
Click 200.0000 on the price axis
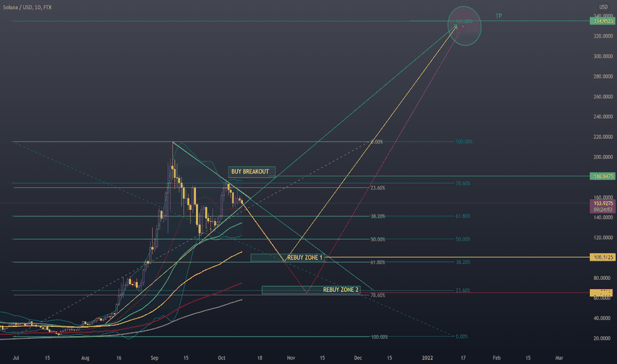coord(603,157)
